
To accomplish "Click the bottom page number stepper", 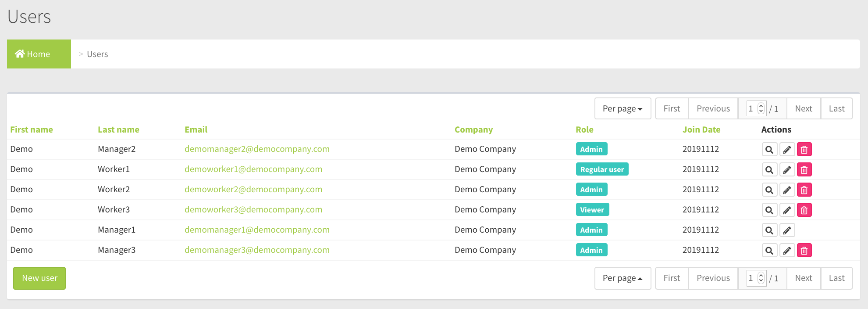I will 756,278.
